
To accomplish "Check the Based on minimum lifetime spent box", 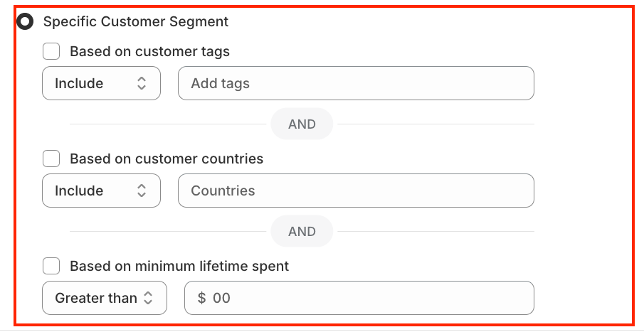I will click(51, 266).
